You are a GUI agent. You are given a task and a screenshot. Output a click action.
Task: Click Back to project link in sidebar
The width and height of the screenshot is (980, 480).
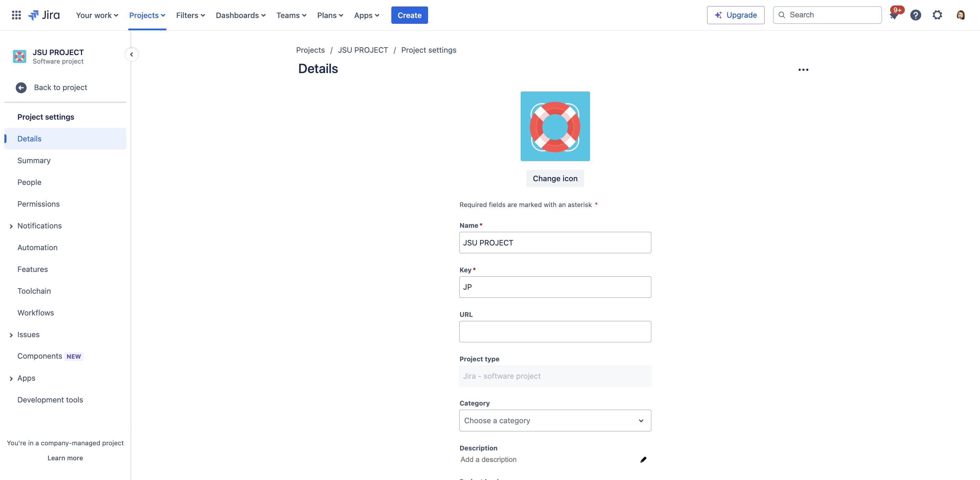pos(61,87)
